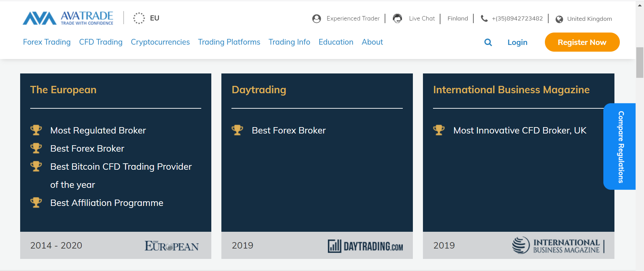The width and height of the screenshot is (644, 271).
Task: Click the phone handset icon
Action: point(484,18)
